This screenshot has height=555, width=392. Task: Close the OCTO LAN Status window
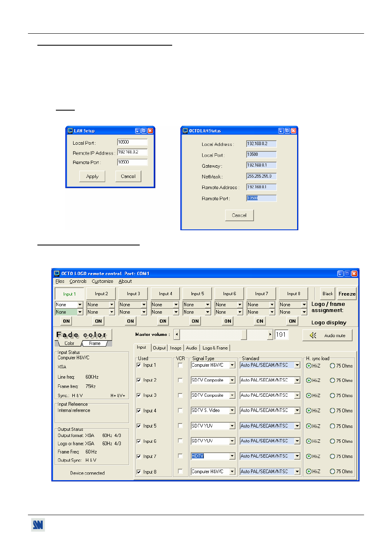pyautogui.click(x=293, y=131)
